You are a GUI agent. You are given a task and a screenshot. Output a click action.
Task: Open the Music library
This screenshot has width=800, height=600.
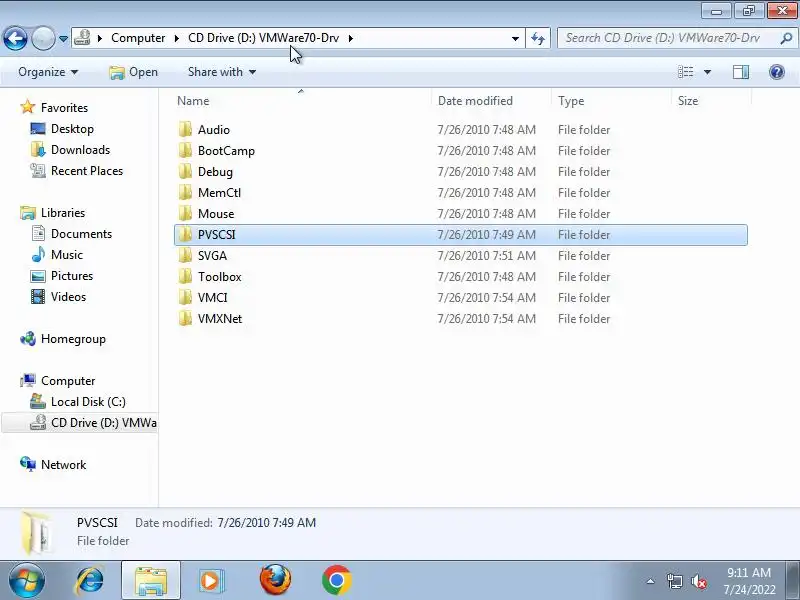(57, 254)
